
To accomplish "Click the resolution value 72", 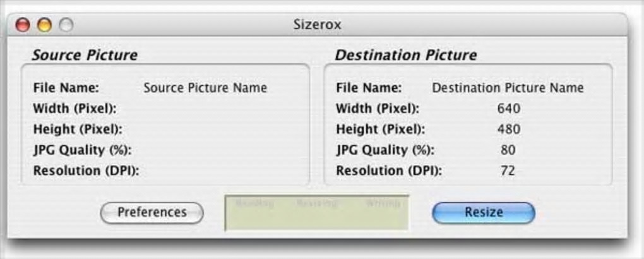I will pos(508,171).
